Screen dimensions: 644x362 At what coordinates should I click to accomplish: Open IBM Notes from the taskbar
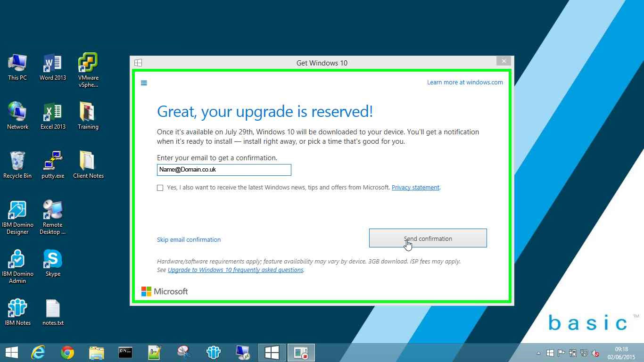pos(213,353)
